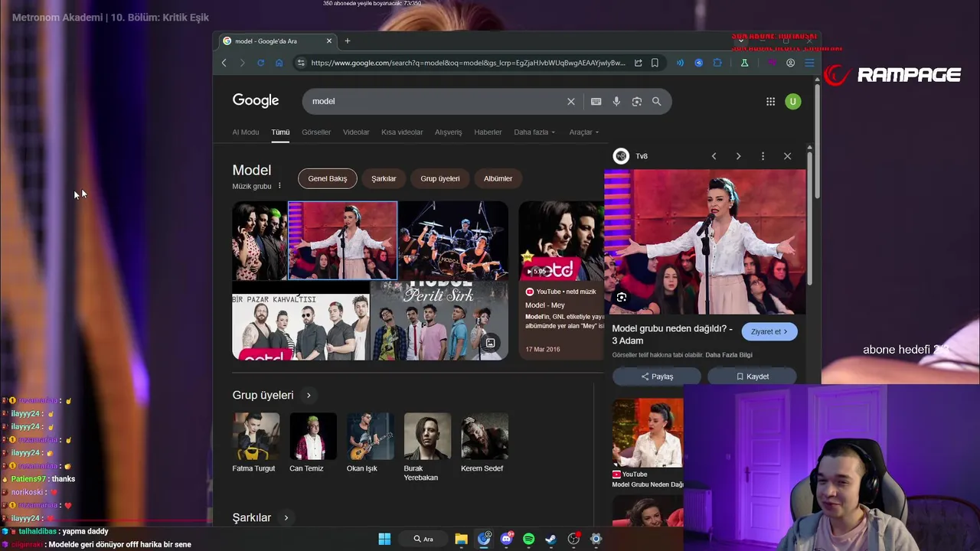
Task: Play the Model - Mey YouTube video
Action: [x=561, y=241]
